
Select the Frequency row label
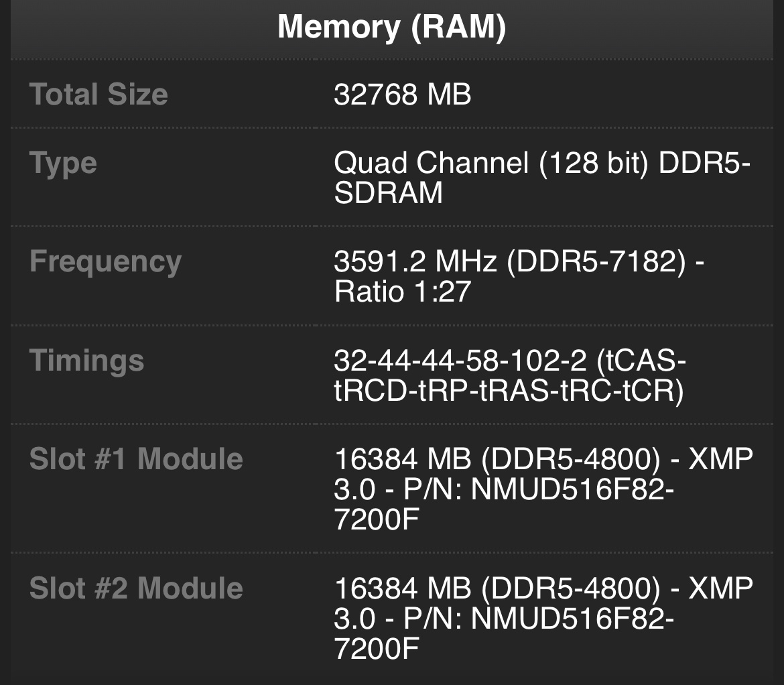pyautogui.click(x=105, y=261)
